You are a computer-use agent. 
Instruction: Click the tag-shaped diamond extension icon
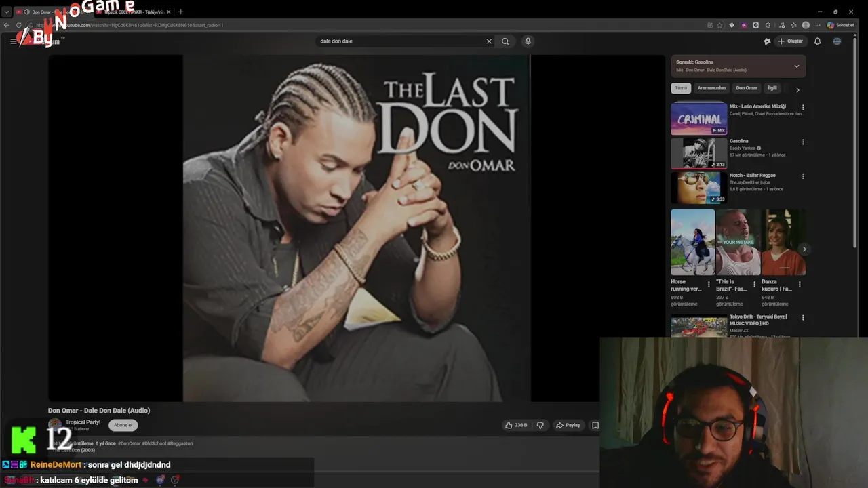point(732,25)
